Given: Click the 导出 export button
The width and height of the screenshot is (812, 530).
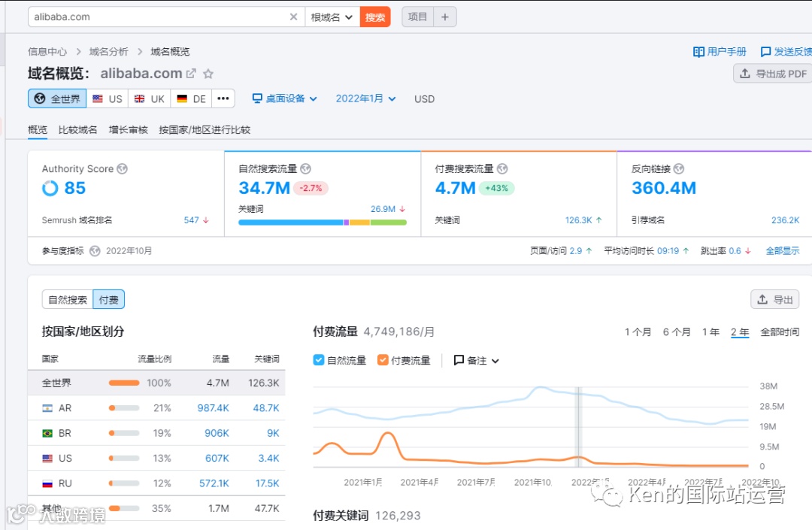Looking at the screenshot, I should point(774,300).
